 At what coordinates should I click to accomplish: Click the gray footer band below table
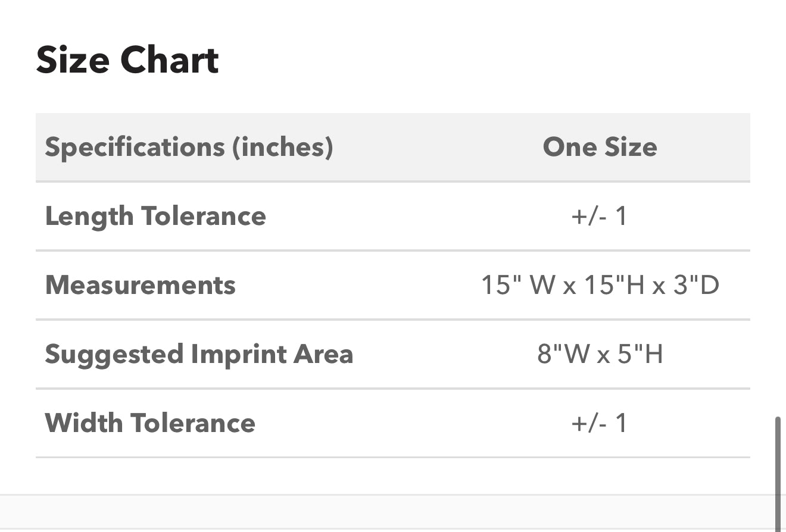tap(387, 512)
